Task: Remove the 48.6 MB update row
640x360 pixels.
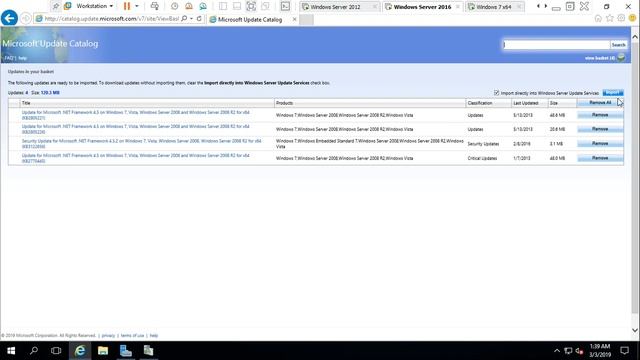Action: pyautogui.click(x=600, y=115)
